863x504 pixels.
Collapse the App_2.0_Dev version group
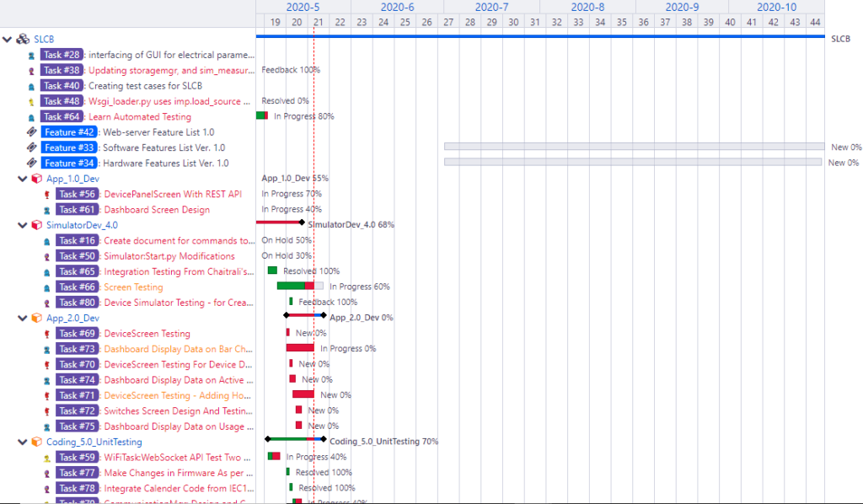point(22,318)
